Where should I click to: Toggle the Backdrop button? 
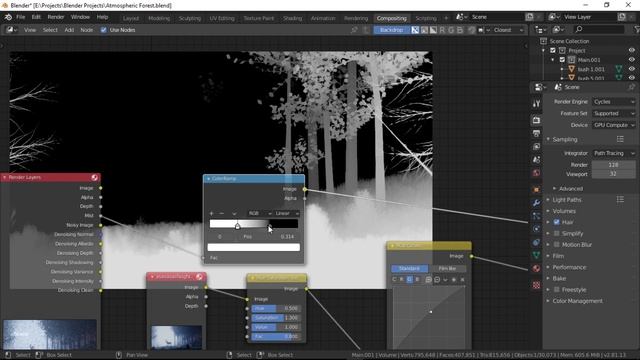click(x=391, y=30)
